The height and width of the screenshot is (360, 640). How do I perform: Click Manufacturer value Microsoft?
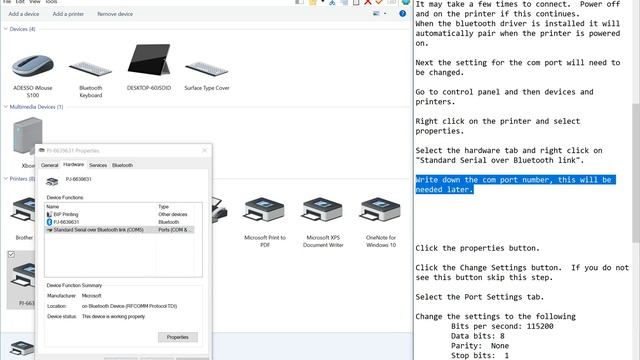coord(91,296)
